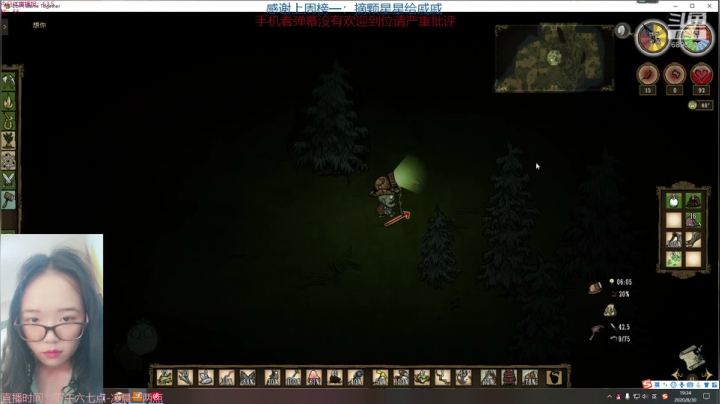Select the blue gem item marked 40%

355,377
